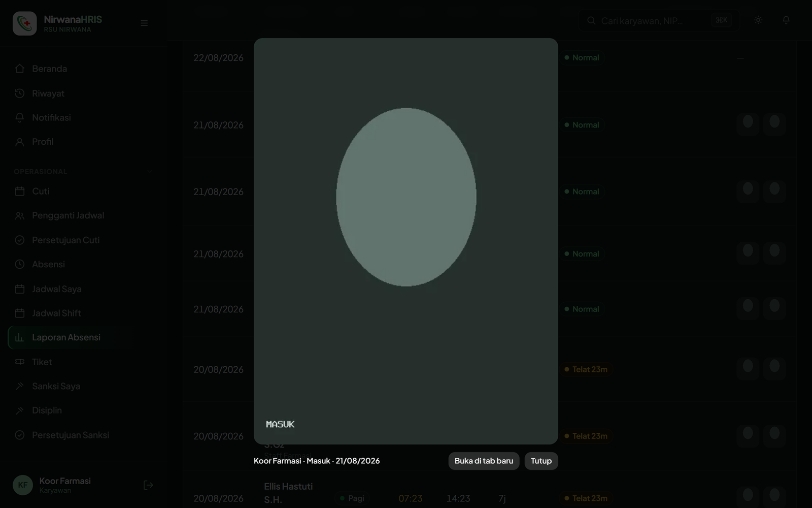The image size is (812, 508).
Task: Click the Normal status on 22/08/2026 row
Action: pos(582,58)
